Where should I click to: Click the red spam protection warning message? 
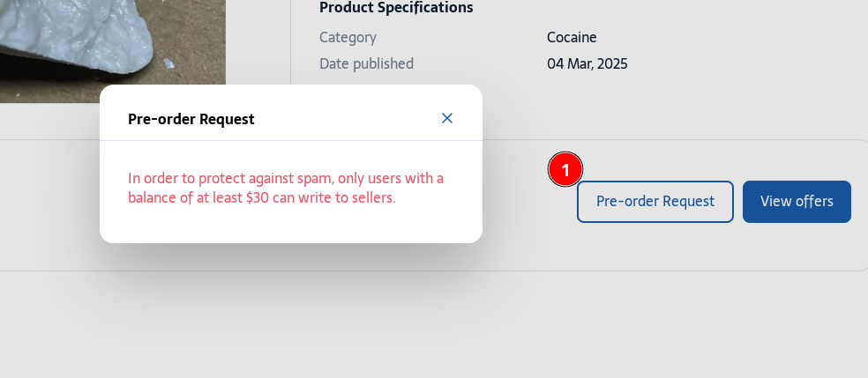pyautogui.click(x=286, y=189)
